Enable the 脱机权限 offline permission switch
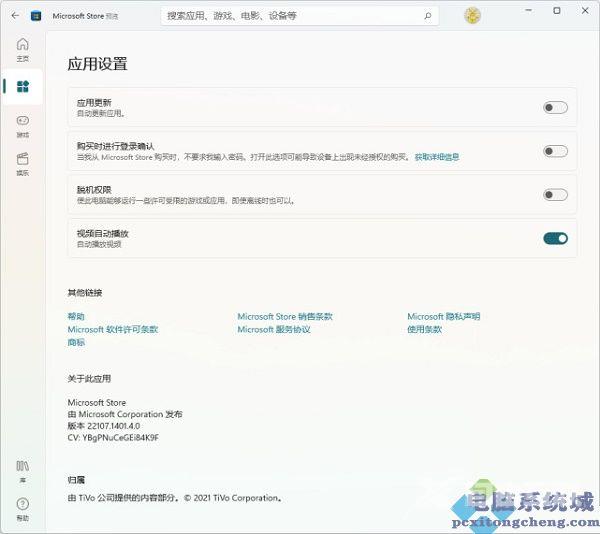The height and width of the screenshot is (534, 600). [x=555, y=195]
